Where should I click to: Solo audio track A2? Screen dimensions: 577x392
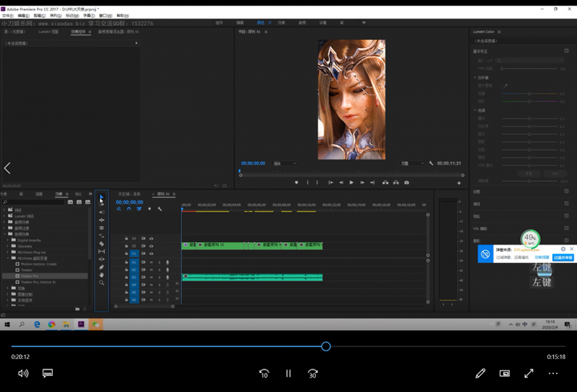[159, 270]
